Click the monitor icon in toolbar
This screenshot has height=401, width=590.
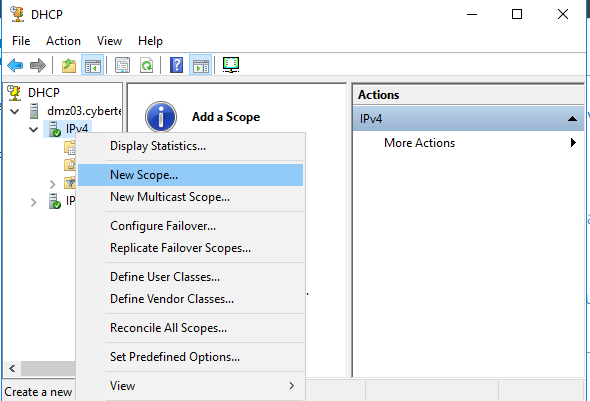pyautogui.click(x=231, y=65)
